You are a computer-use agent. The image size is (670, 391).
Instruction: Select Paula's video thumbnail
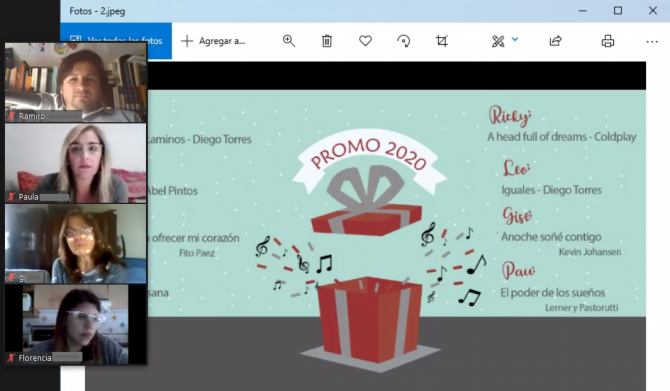76,163
